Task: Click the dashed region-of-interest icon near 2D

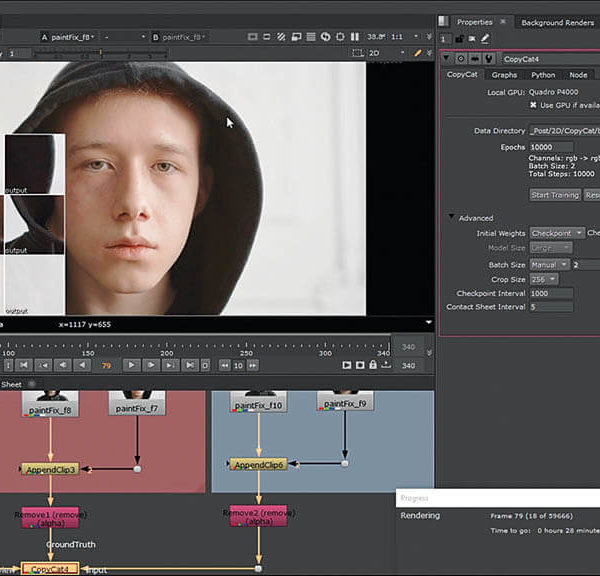Action: click(x=357, y=53)
